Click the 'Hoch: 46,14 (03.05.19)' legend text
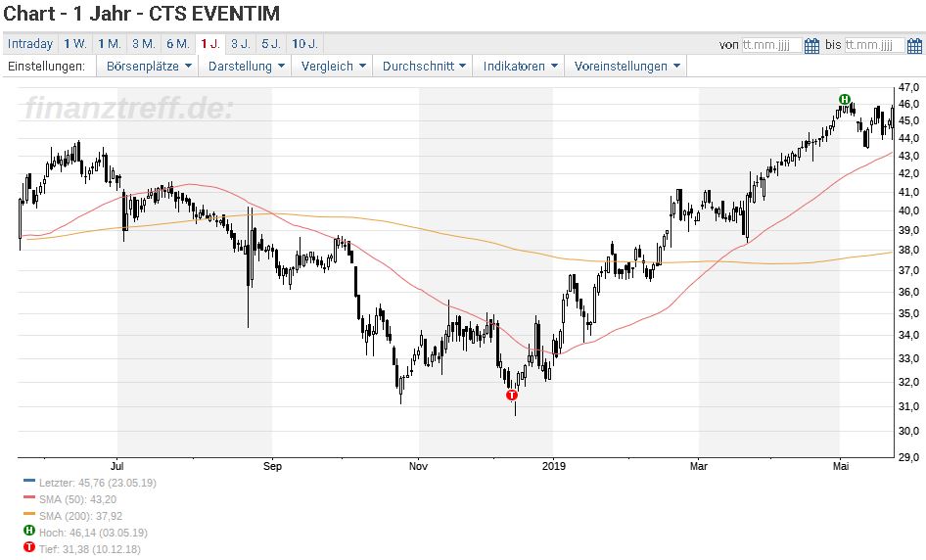This screenshot has height=560, width=926. 93,533
